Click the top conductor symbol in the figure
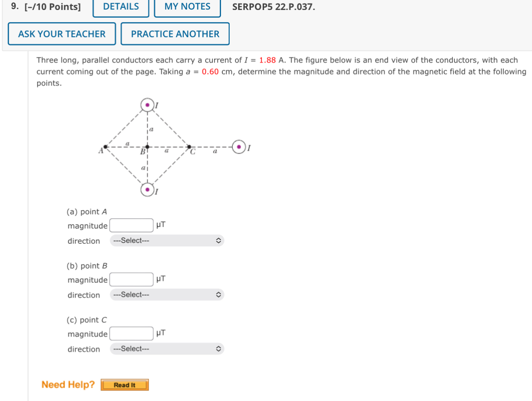Viewport: 532px width, 401px height. (x=147, y=104)
